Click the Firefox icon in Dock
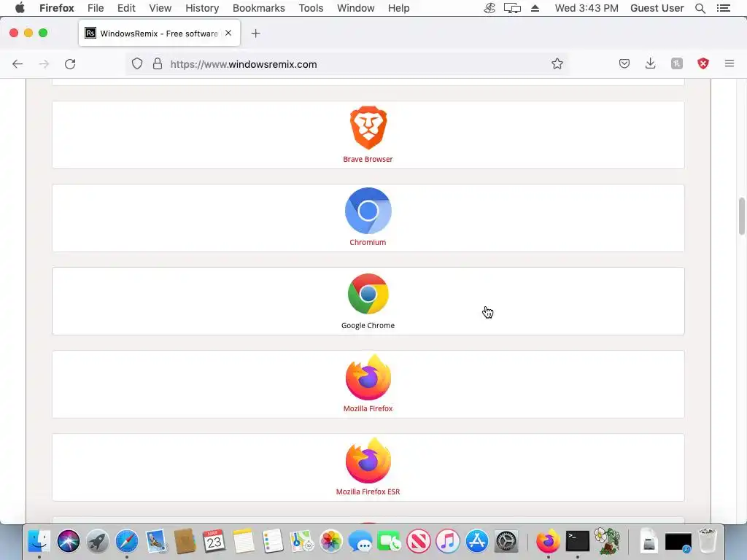This screenshot has width=747, height=560. coord(548,542)
